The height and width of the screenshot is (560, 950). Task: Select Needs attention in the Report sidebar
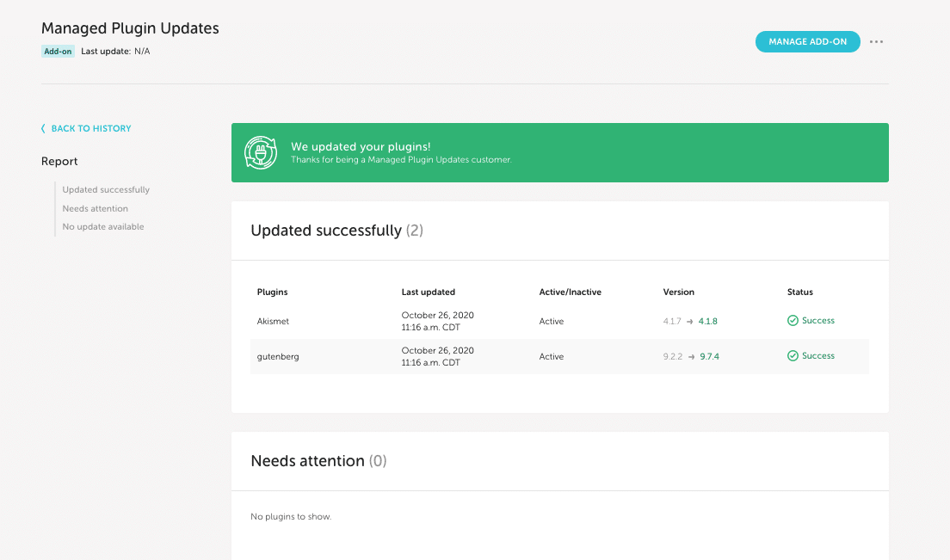click(x=96, y=208)
